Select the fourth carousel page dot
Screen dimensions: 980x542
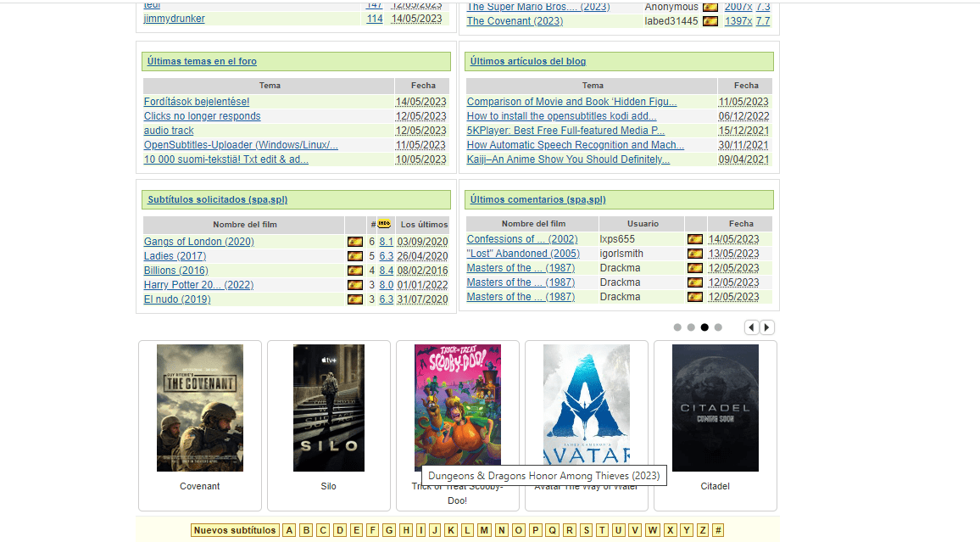tap(718, 327)
